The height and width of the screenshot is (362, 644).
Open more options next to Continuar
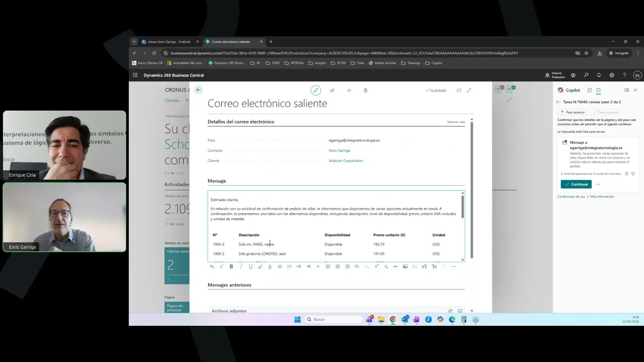click(x=598, y=185)
